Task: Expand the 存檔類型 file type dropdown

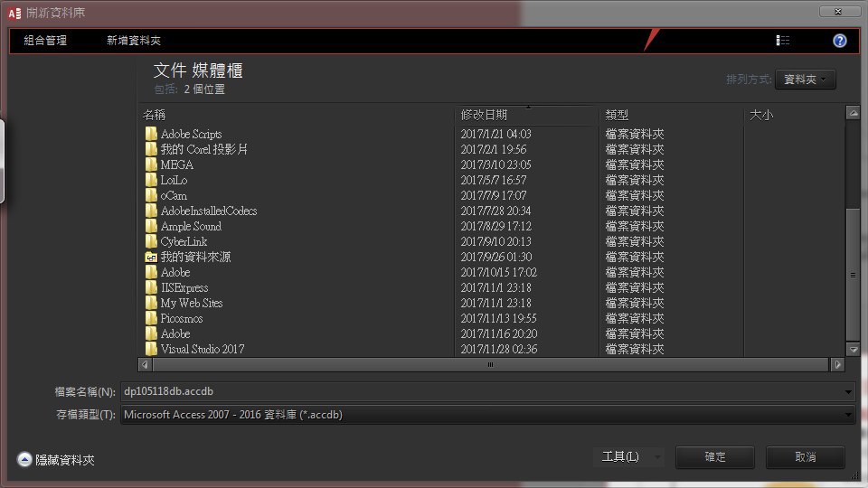Action: [x=847, y=415]
